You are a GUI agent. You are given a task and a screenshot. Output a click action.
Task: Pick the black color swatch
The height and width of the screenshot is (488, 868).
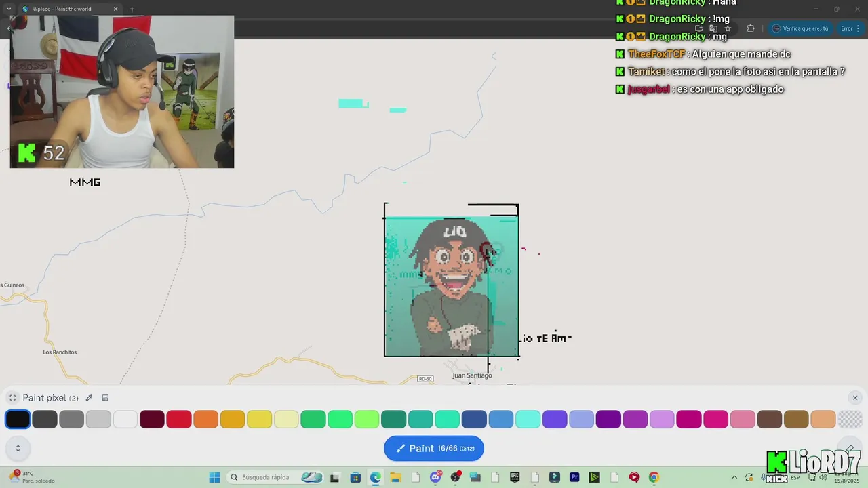coord(18,420)
